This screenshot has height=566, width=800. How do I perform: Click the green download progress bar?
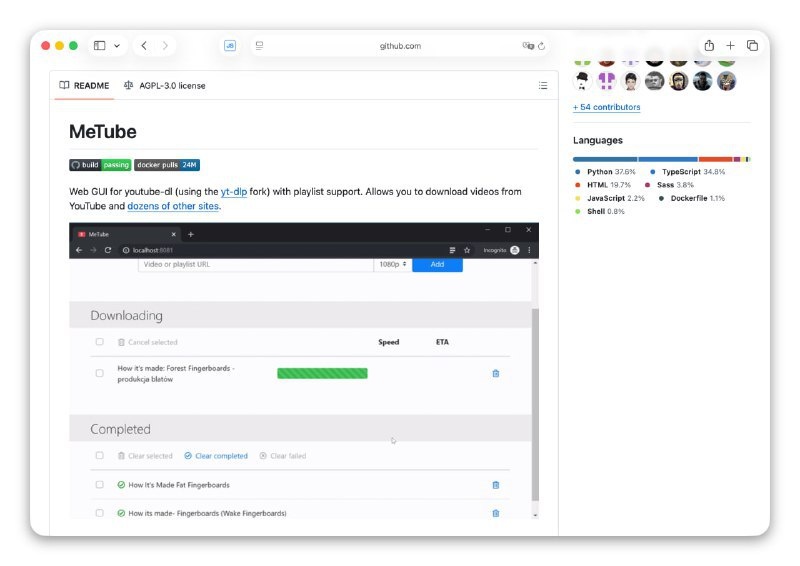pos(322,374)
